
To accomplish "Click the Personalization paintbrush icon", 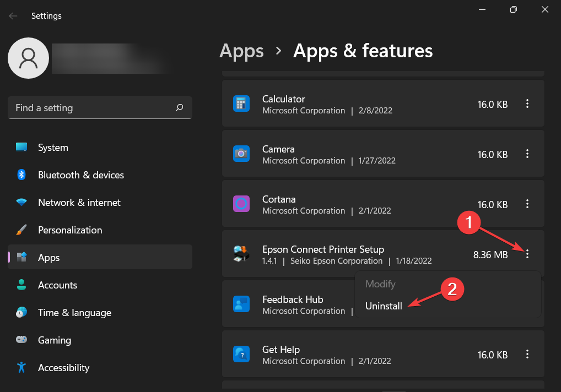I will click(21, 230).
